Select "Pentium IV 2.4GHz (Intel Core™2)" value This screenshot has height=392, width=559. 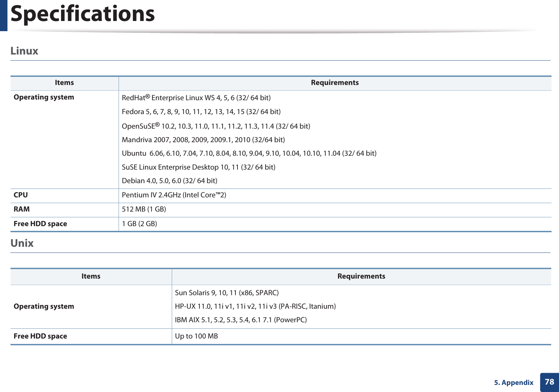click(x=174, y=195)
